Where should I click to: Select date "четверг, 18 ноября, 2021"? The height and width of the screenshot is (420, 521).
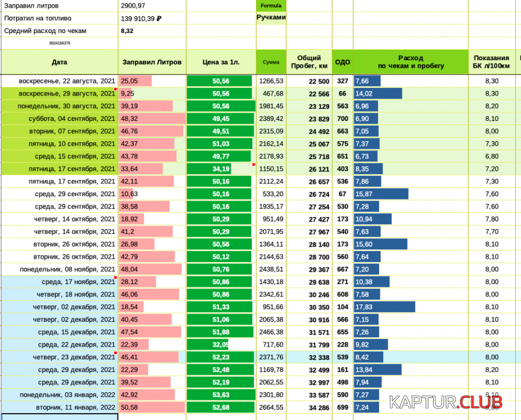[60, 294]
